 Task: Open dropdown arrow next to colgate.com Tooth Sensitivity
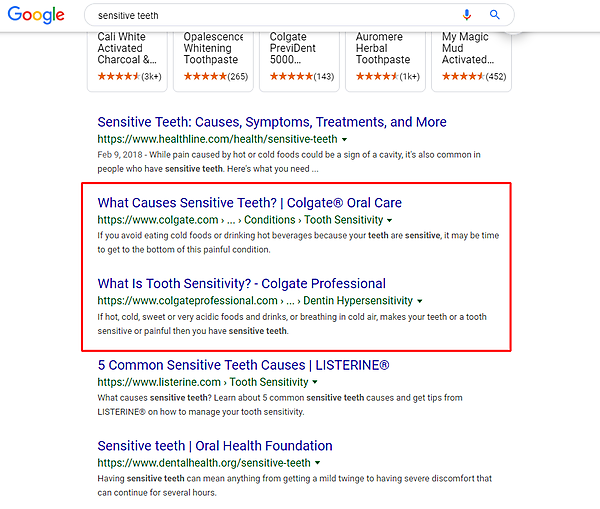pos(390,221)
